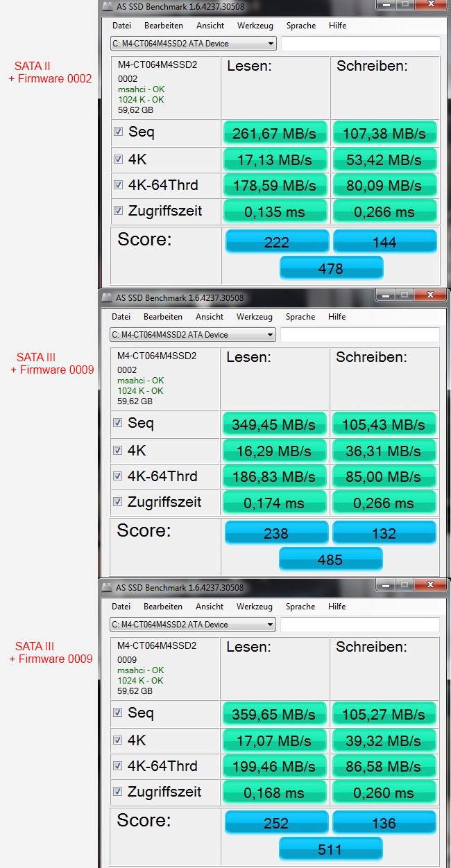Click the 0,135 ms access time result
Screen dimensions: 451x868
[275, 211]
